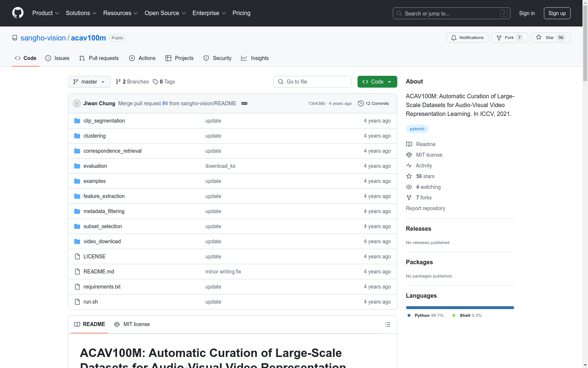588x368 pixels.
Task: Click the Jiwan Chung avatar
Action: point(77,103)
